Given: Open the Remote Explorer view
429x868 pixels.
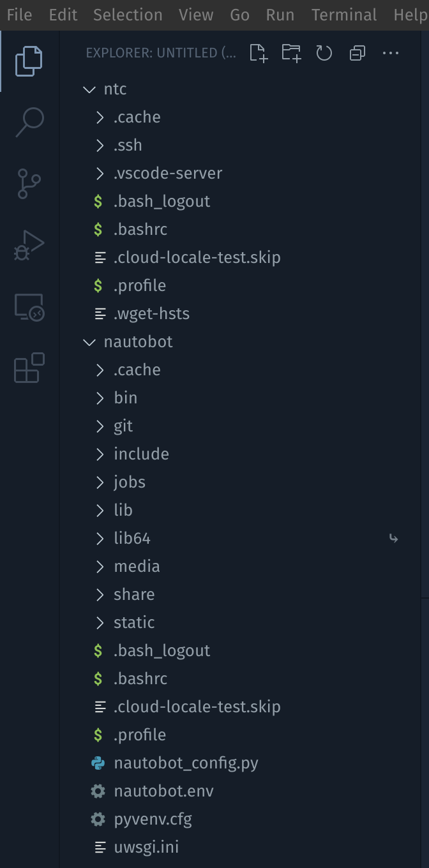Looking at the screenshot, I should coord(29,307).
